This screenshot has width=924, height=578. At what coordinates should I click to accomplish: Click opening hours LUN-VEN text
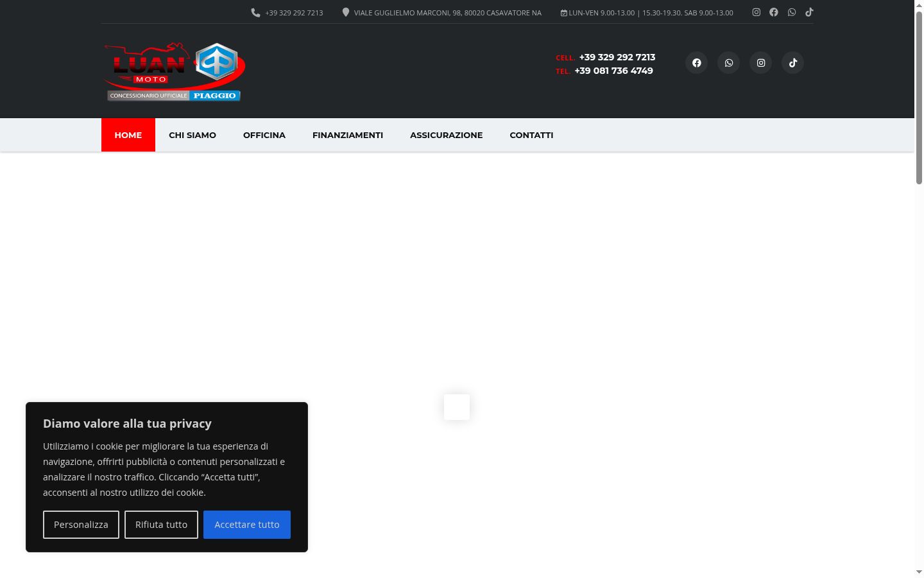(651, 13)
